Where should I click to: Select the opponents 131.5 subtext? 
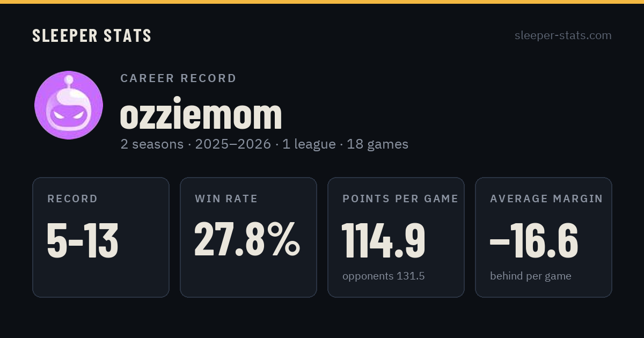coord(384,276)
